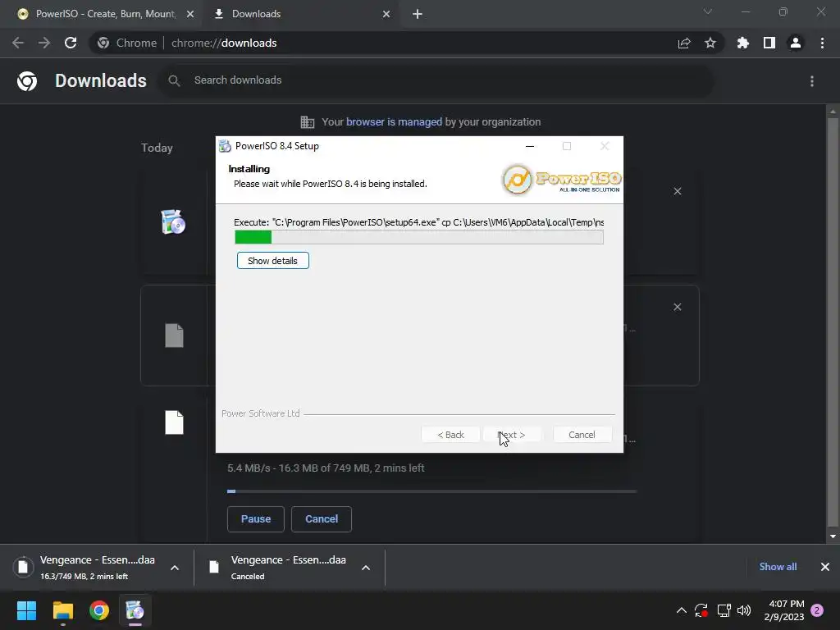Click the Next button in Setup
The image size is (840, 630).
pyautogui.click(x=512, y=435)
